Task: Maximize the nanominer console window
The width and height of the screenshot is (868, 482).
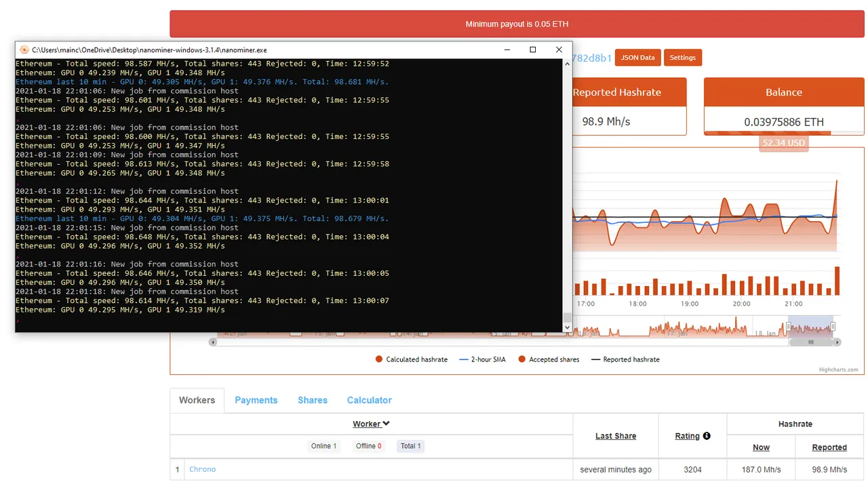Action: click(533, 49)
